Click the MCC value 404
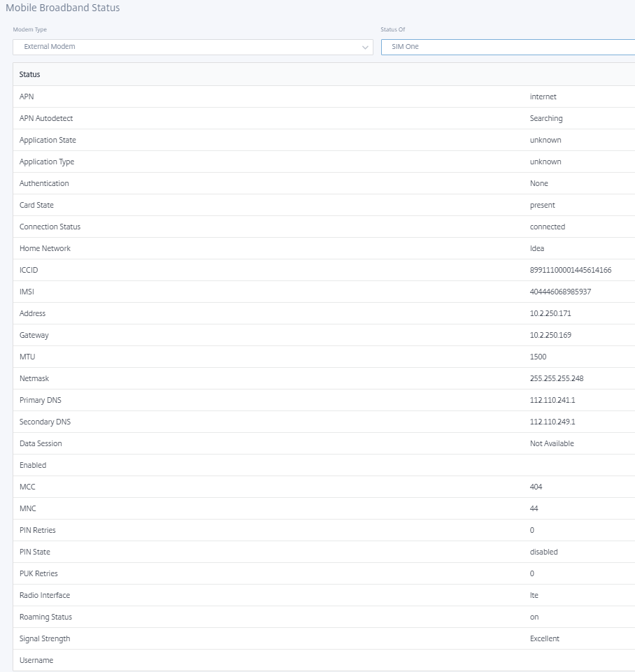635x672 pixels. pos(536,487)
